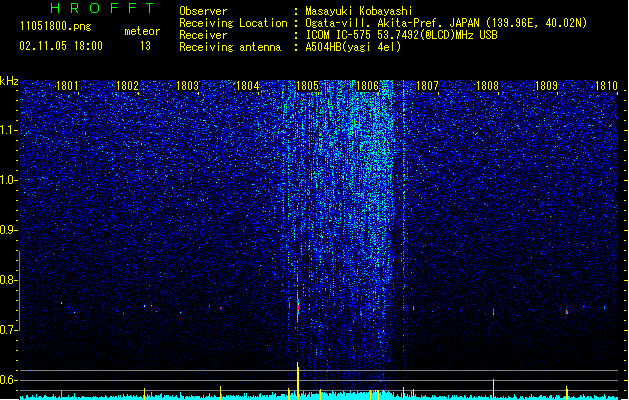The height and width of the screenshot is (400, 629).
Task: Click the 0.6 kHz frequency label
Action: 9,380
